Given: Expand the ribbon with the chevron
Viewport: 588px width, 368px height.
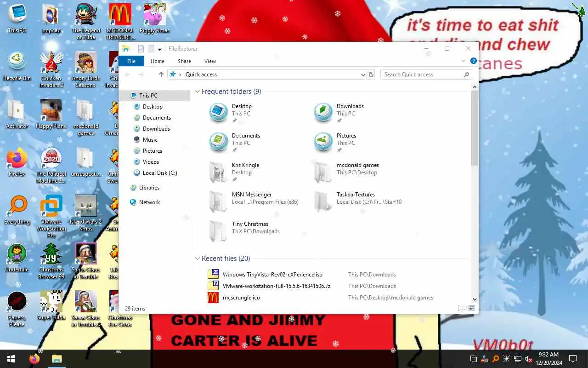Looking at the screenshot, I should tap(463, 61).
